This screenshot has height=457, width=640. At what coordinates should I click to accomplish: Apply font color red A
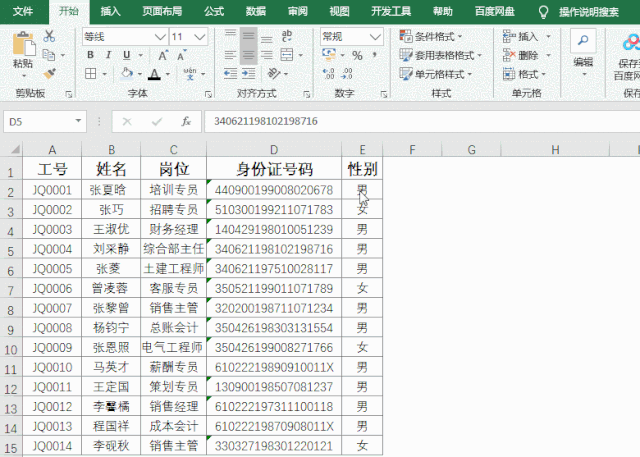click(x=154, y=74)
